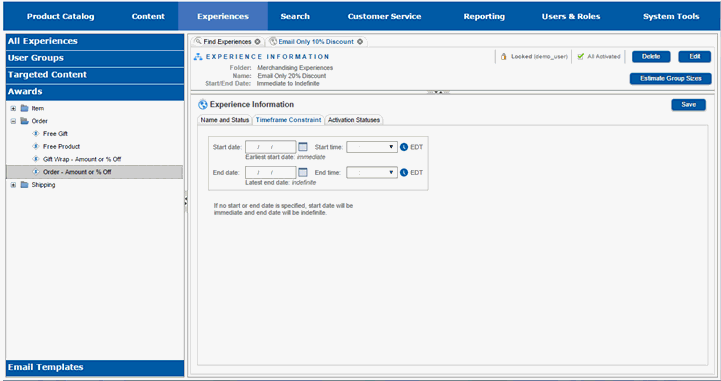Viewport: 721px width, 381px height.
Task: Collapse the Order folder node
Action: tap(13, 121)
